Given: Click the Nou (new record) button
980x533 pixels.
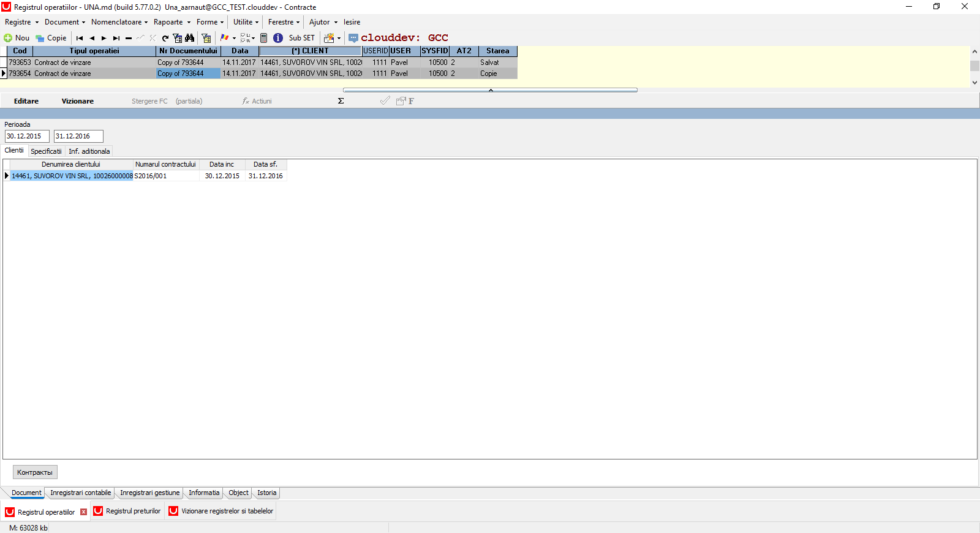Looking at the screenshot, I should 17,38.
